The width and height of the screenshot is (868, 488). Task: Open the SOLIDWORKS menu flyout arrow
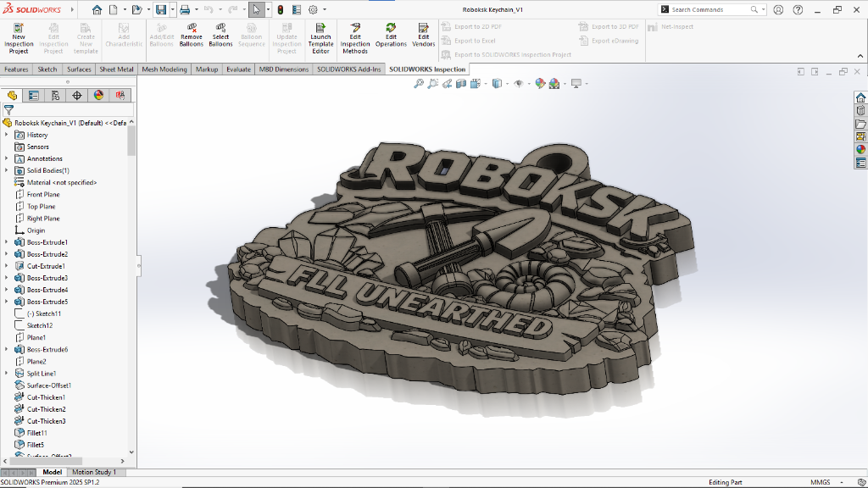(72, 9)
